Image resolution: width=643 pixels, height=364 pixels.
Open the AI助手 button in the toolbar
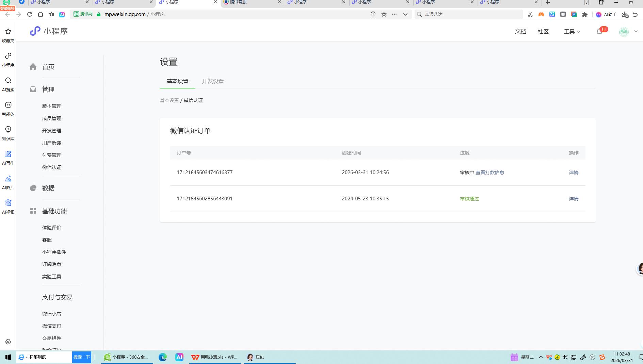[x=606, y=14]
